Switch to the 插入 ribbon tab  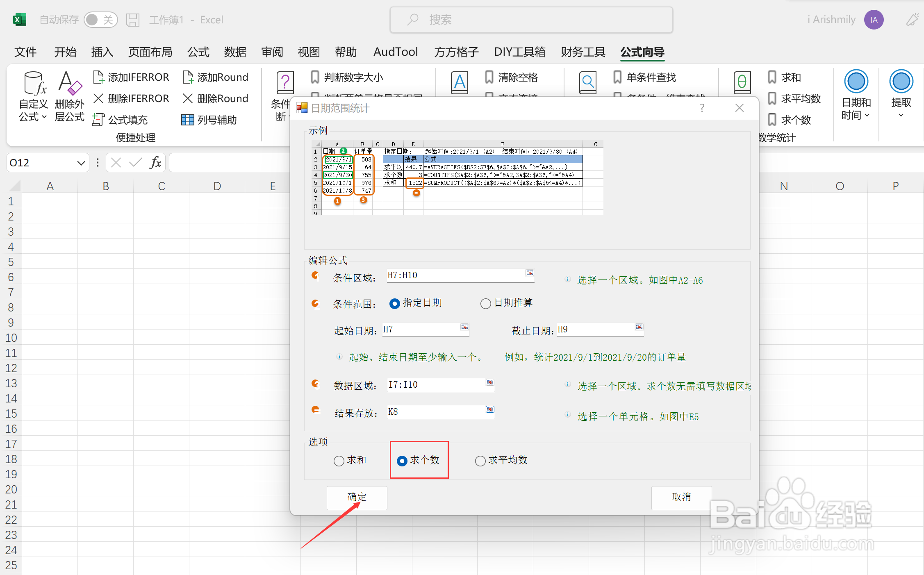click(x=102, y=52)
